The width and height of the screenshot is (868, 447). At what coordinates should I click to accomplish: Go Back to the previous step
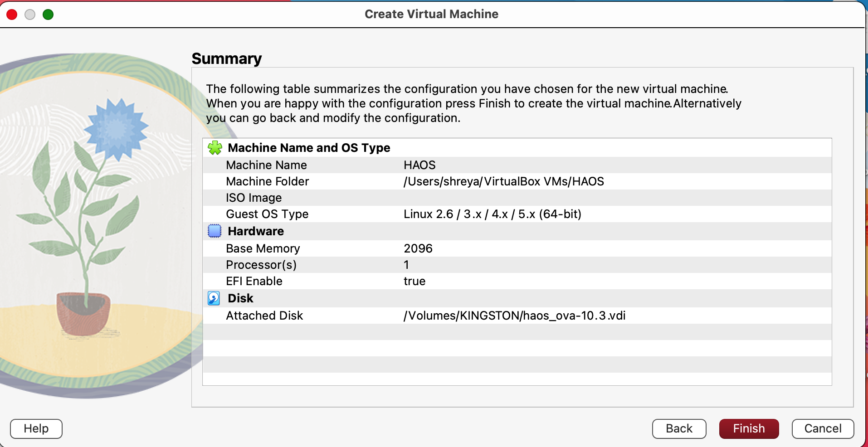click(x=679, y=428)
